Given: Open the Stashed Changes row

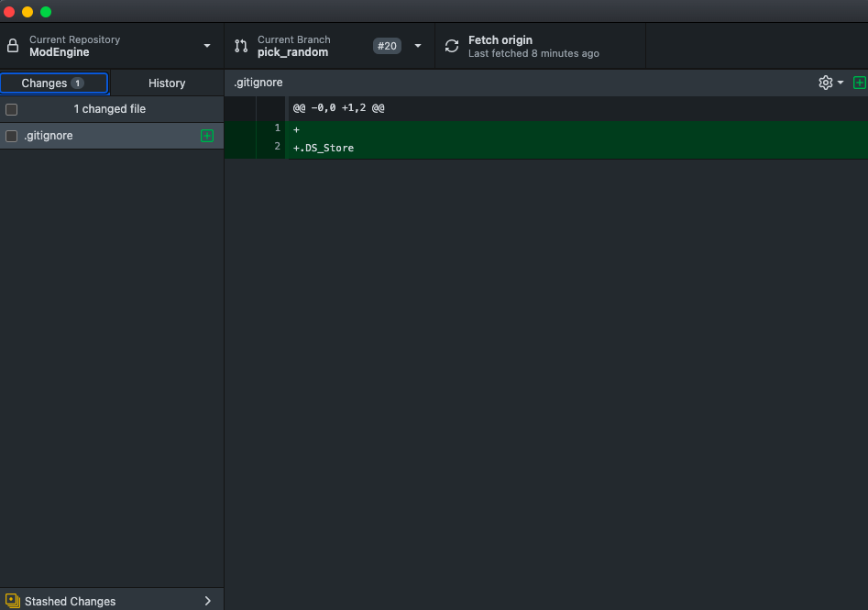Looking at the screenshot, I should coord(112,601).
